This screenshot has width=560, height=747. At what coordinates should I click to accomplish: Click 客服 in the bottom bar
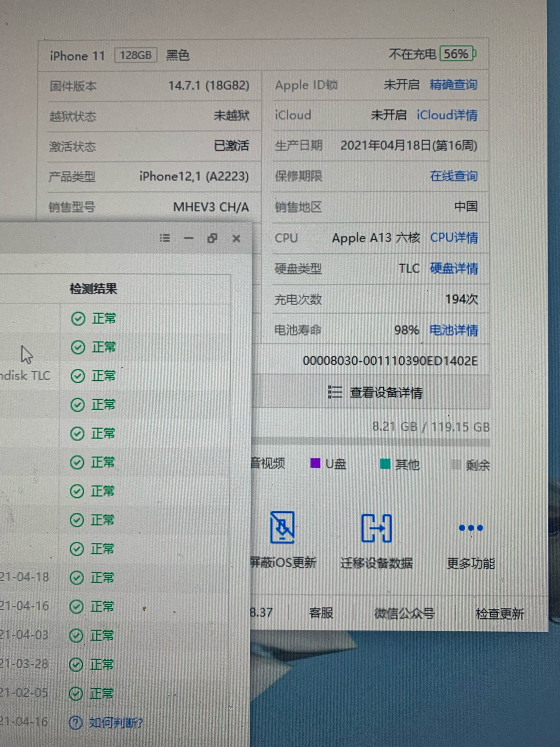click(321, 612)
